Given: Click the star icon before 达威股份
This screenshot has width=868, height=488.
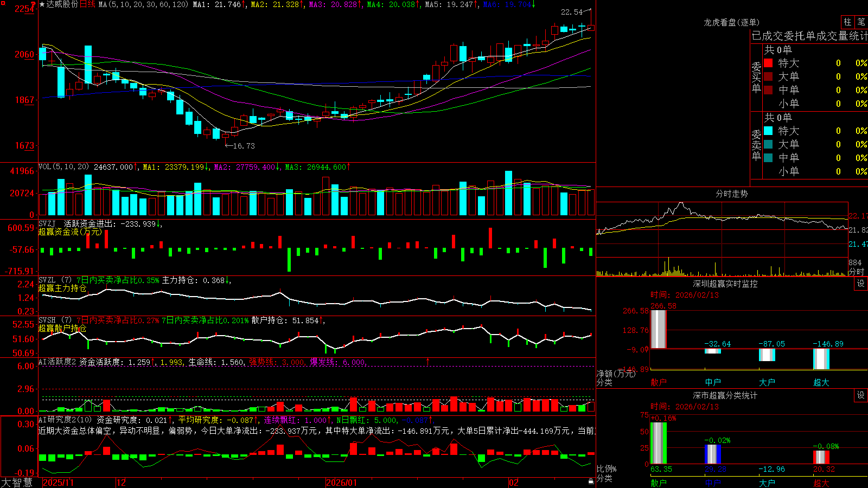Looking at the screenshot, I should click(x=42, y=4).
